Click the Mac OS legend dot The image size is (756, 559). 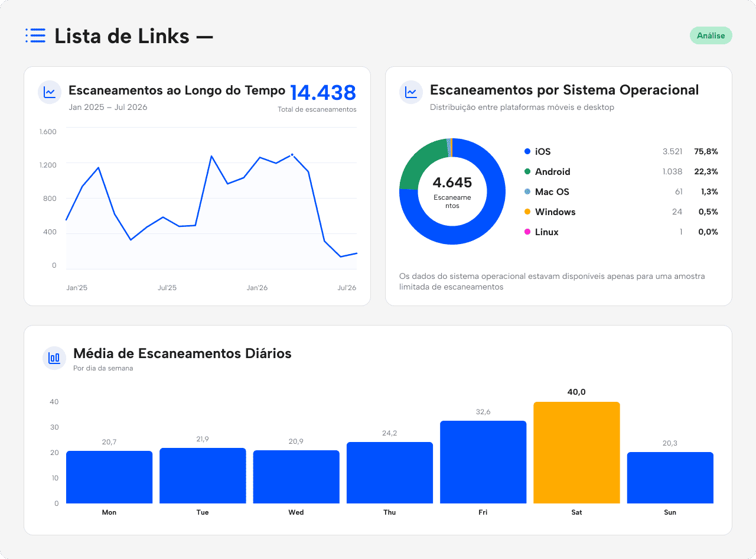coord(527,191)
